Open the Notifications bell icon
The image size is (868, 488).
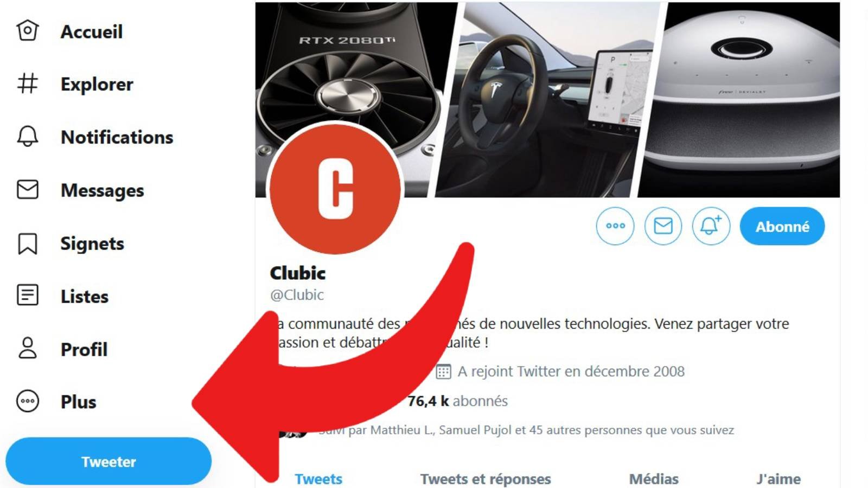(28, 137)
